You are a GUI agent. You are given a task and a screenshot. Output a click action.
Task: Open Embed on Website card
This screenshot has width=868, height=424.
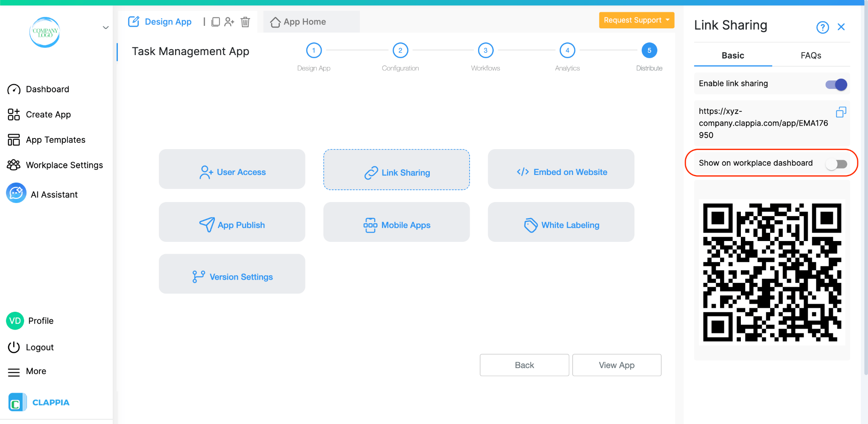(x=561, y=169)
